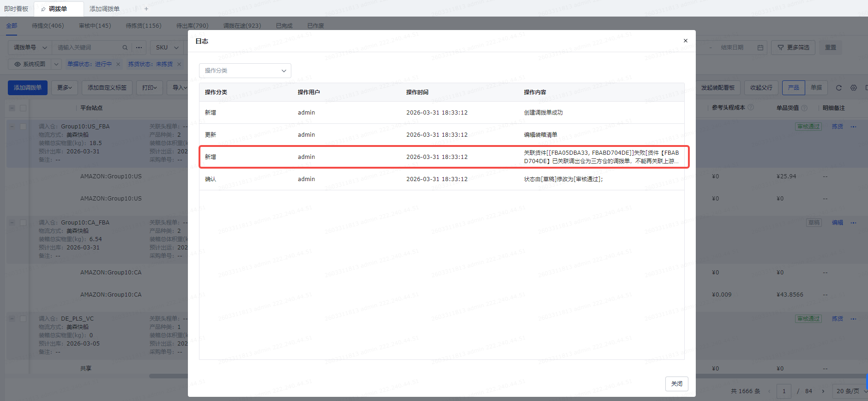Tick the select-all checkbox in the table header
The width and height of the screenshot is (868, 401).
[23, 108]
